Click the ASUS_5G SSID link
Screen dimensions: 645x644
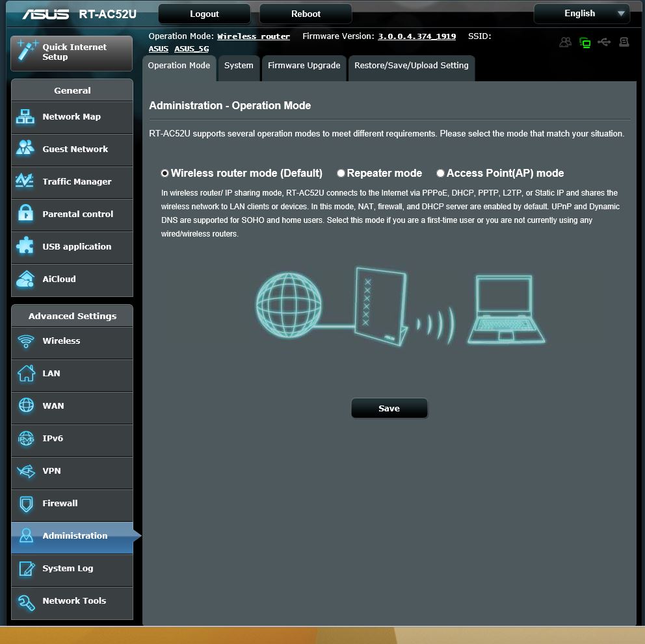pyautogui.click(x=191, y=49)
